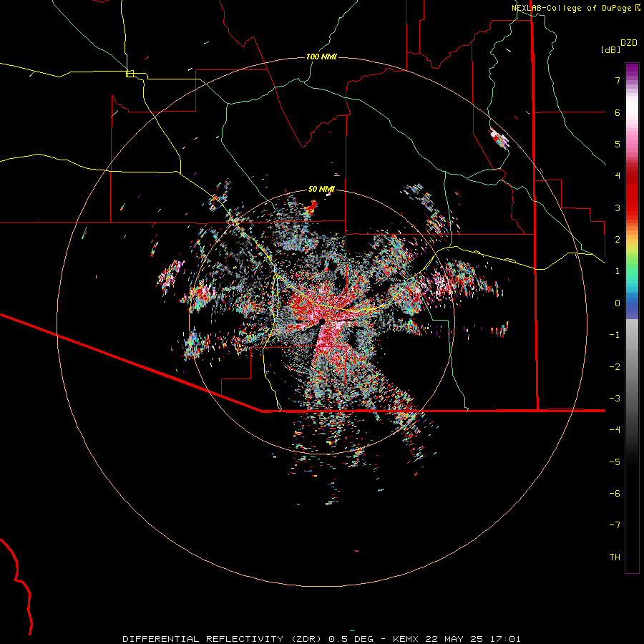The height and width of the screenshot is (644, 644).
Task: Click the -7 value on color scale
Action: [615, 525]
